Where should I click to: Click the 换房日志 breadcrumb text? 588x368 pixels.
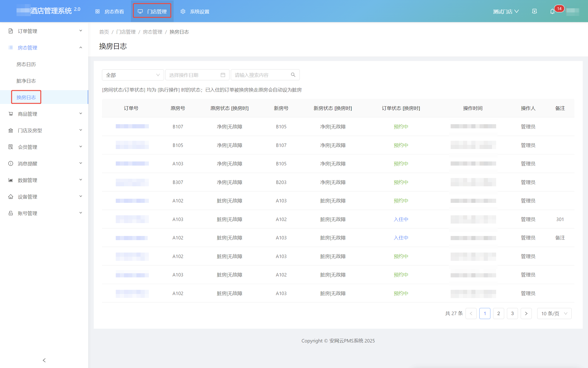tap(179, 32)
